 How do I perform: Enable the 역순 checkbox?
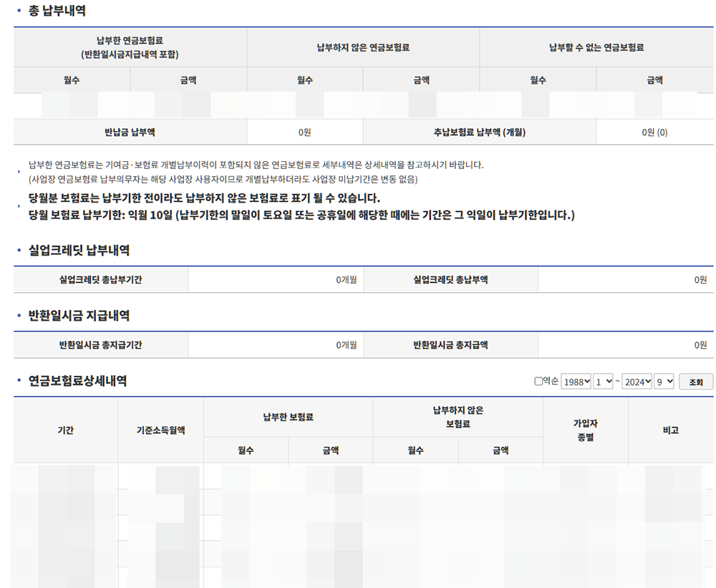(x=539, y=380)
